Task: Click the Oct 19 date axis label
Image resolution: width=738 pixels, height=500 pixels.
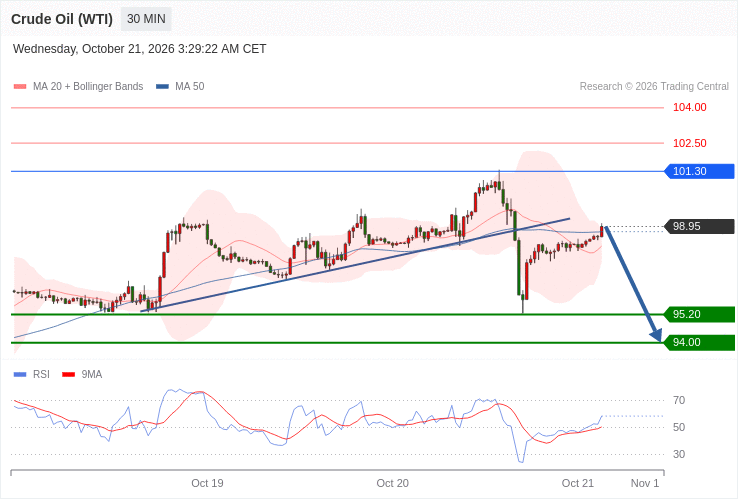Action: [207, 484]
